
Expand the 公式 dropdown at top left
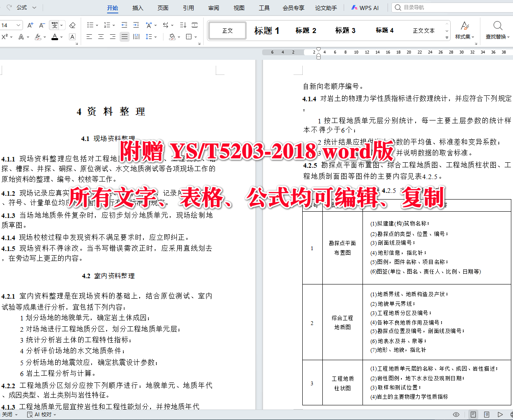[x=34, y=8]
